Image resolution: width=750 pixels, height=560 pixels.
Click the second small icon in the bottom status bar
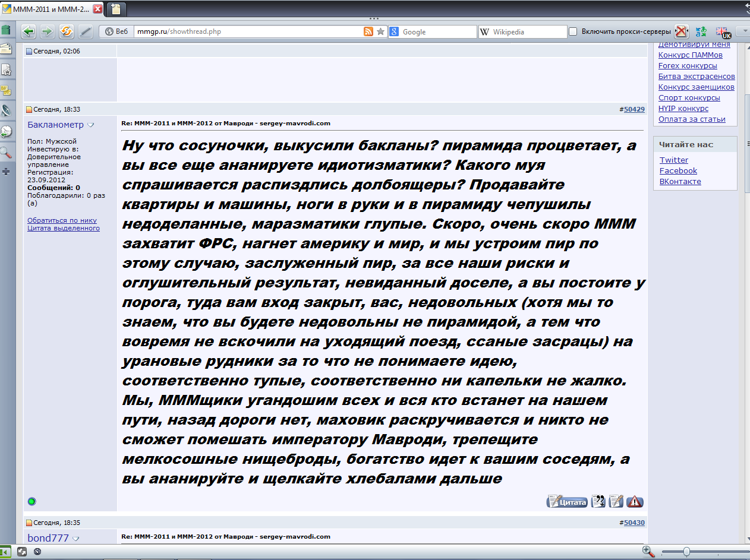[22, 552]
